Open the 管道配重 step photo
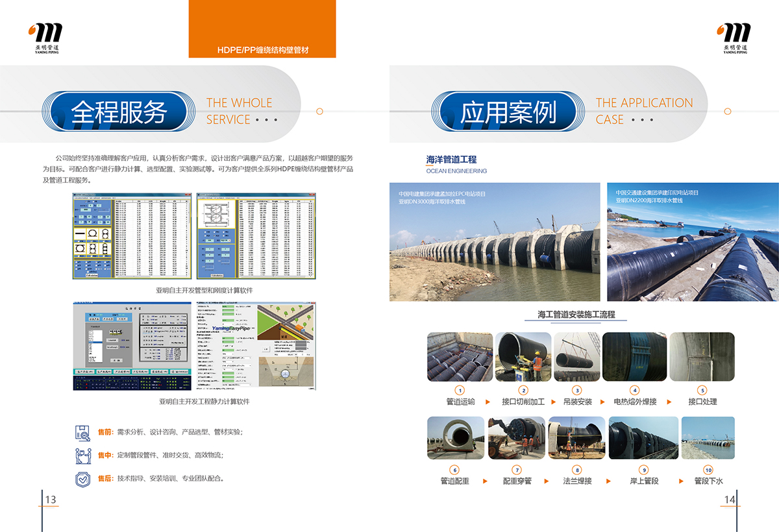Screen dimensions: 779x532 coord(456,438)
